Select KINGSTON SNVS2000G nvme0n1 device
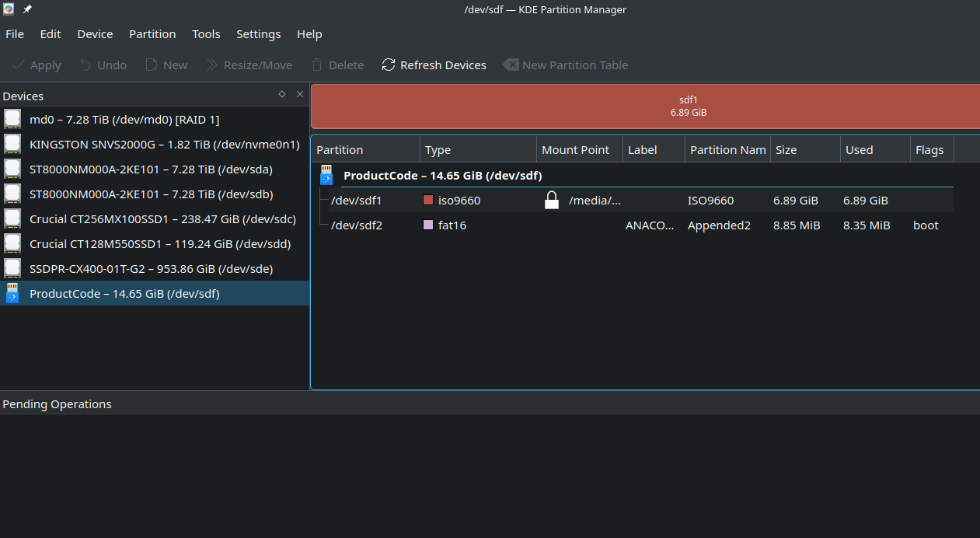 pyautogui.click(x=155, y=144)
